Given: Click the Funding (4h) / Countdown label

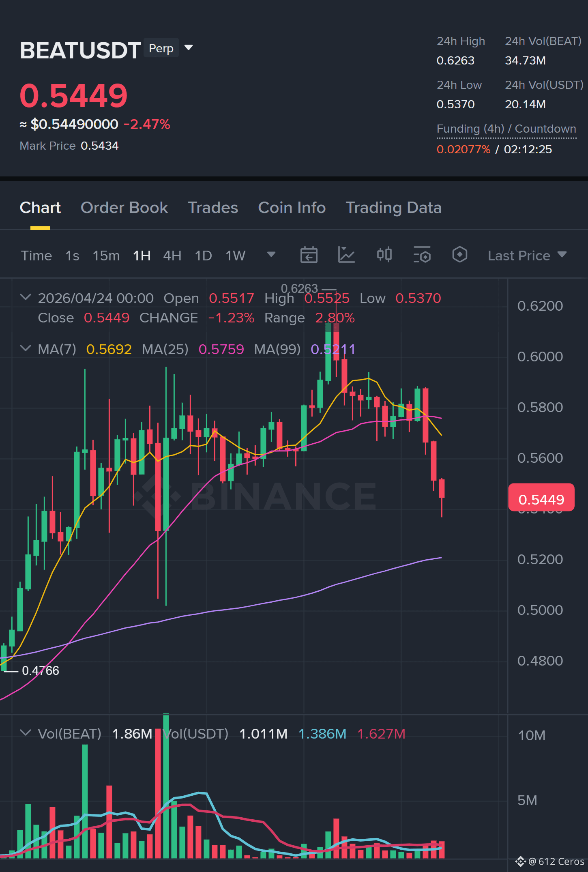Looking at the screenshot, I should tap(506, 129).
